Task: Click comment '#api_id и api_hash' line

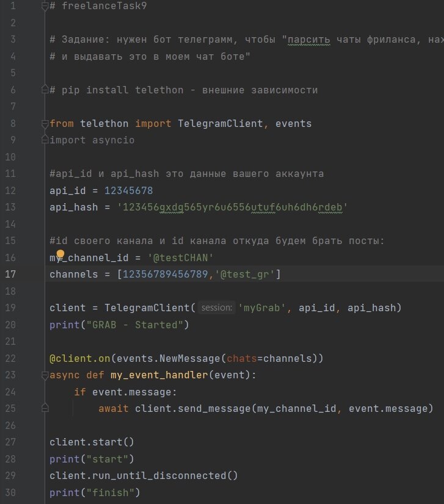Action: [187, 174]
